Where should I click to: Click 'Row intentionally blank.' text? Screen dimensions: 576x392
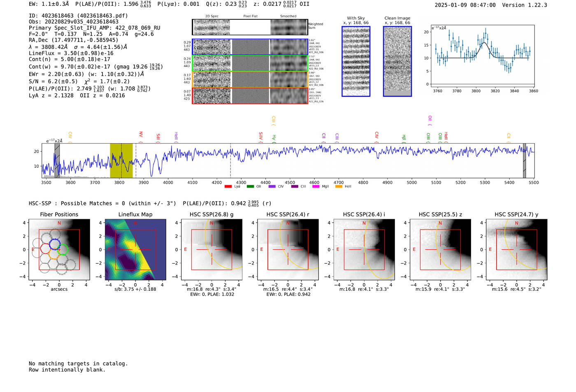click(x=67, y=370)
